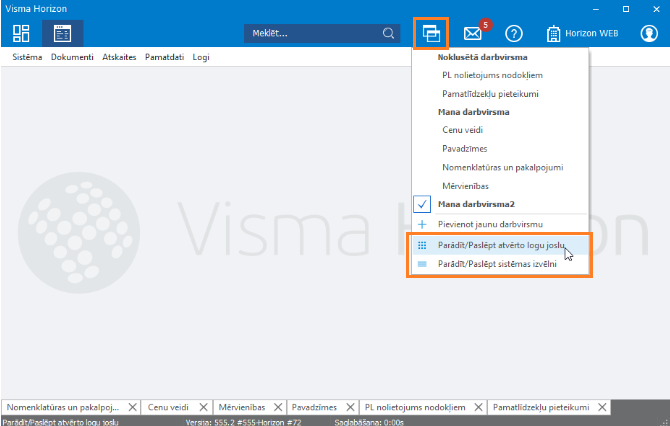670x426 pixels.
Task: Minimize the Visma Horizon window
Action: click(x=596, y=9)
